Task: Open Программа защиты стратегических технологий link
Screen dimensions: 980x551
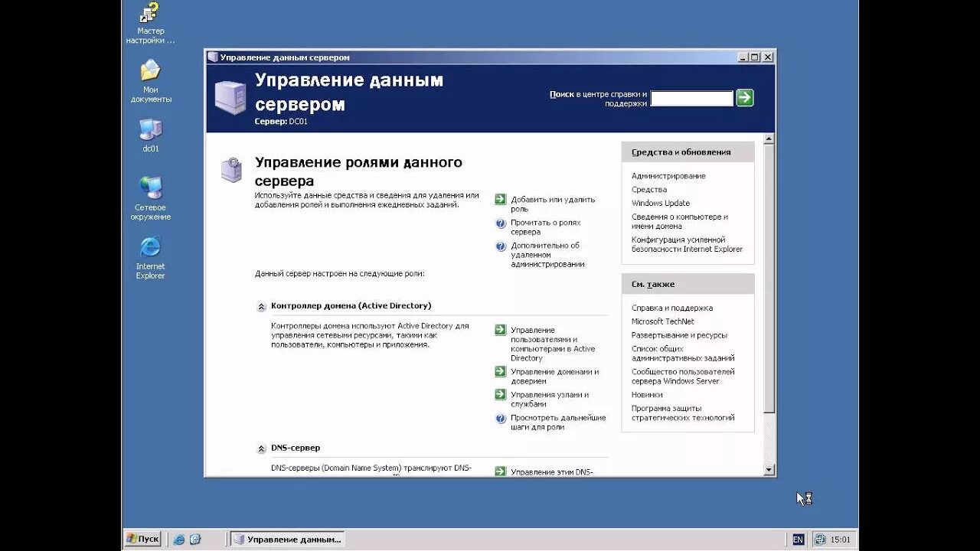Action: click(683, 413)
